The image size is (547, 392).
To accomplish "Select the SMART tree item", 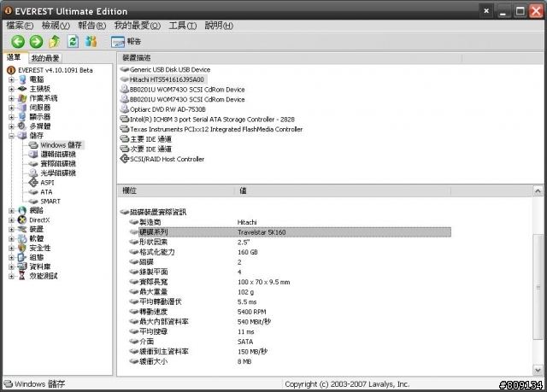I will 50,202.
